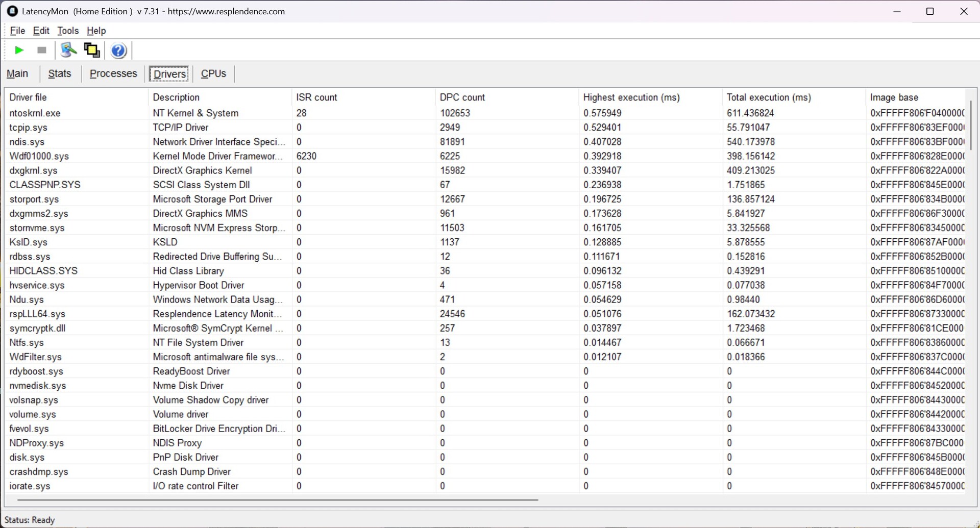Image resolution: width=980 pixels, height=528 pixels.
Task: Sort by the DPC count column header
Action: (x=462, y=97)
